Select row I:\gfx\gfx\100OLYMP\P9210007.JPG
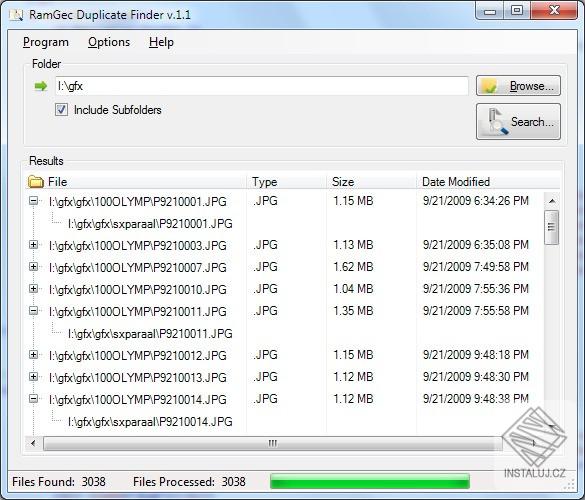Image resolution: width=585 pixels, height=500 pixels. click(x=138, y=268)
